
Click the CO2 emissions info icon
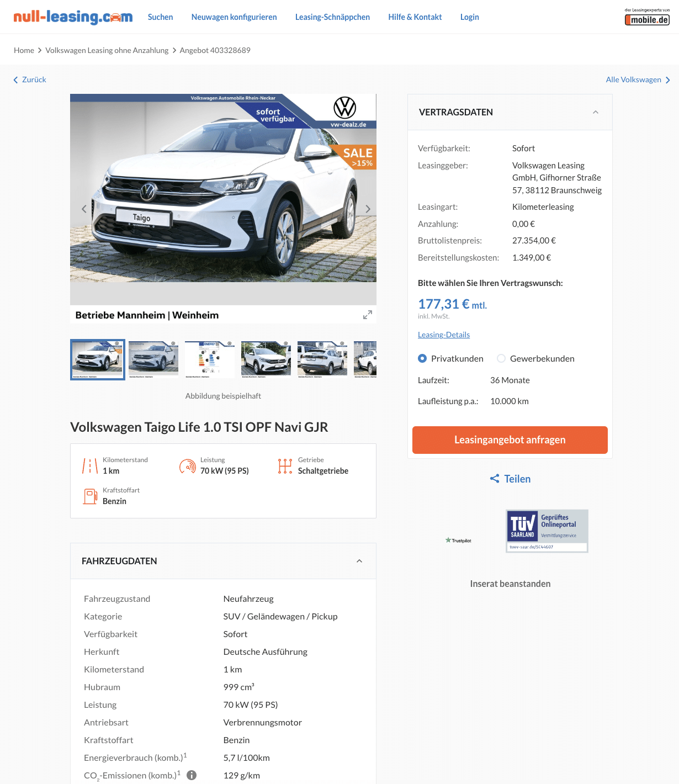192,775
